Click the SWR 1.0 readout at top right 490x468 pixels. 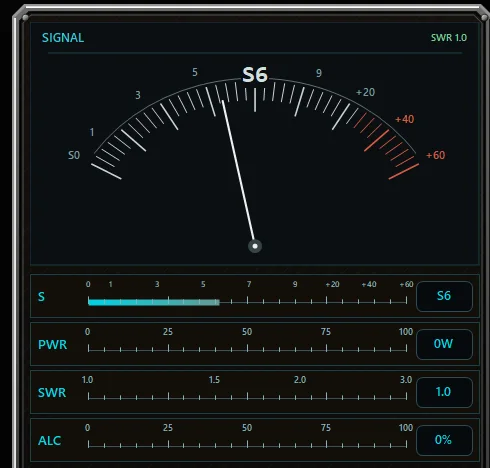click(x=449, y=38)
